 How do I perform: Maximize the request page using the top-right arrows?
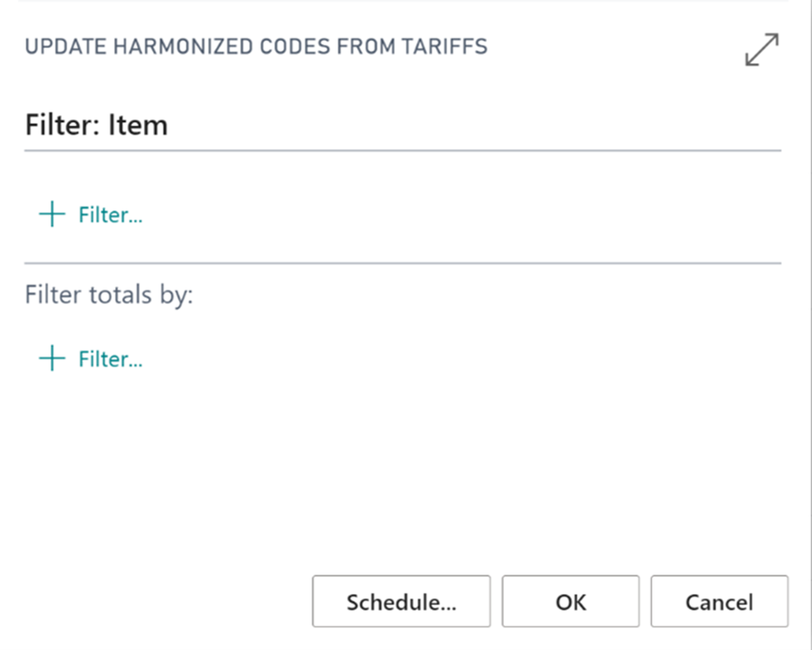[x=761, y=50]
